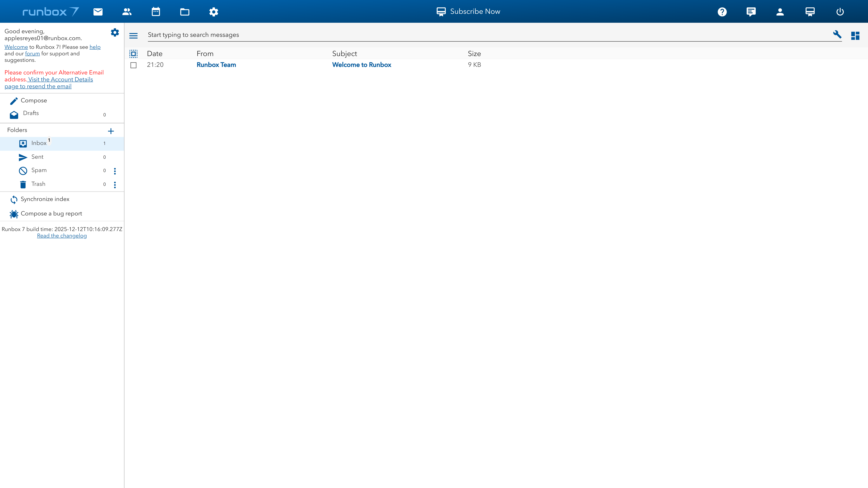
Task: Check the Welcome to Runbox message checkbox
Action: click(133, 65)
